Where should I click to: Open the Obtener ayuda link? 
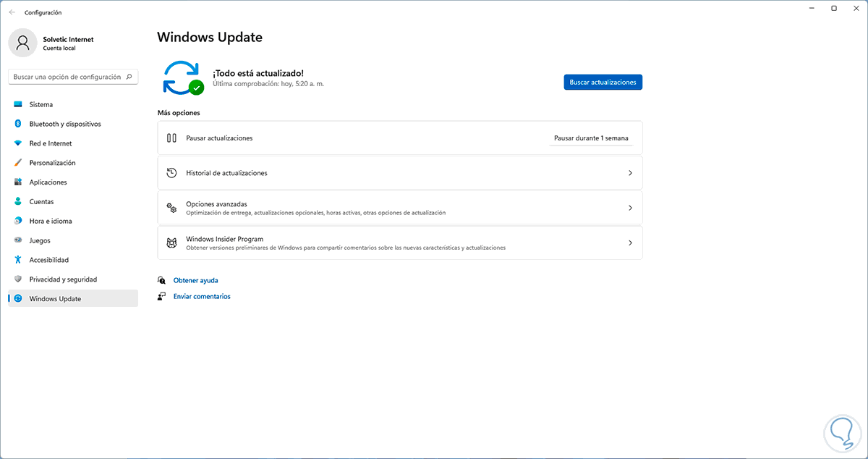point(195,280)
